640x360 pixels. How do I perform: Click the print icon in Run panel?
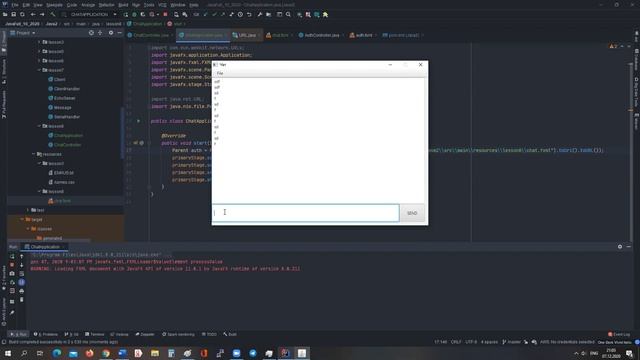(22, 291)
